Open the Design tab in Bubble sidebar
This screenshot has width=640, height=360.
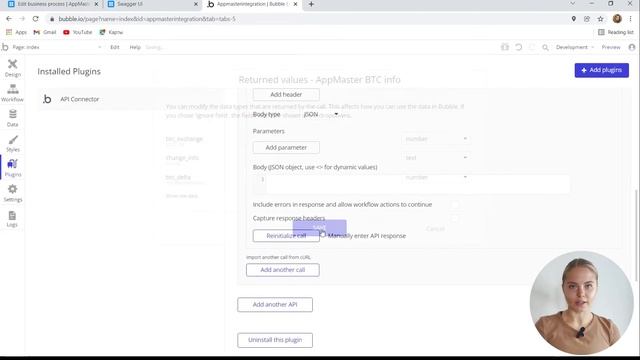[13, 68]
